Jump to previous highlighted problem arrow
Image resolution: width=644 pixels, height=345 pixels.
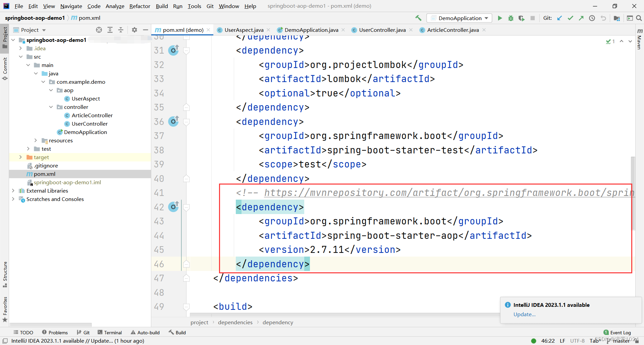point(622,41)
